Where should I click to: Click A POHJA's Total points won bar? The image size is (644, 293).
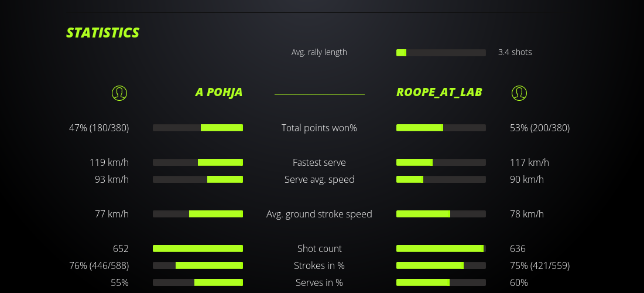pos(198,128)
